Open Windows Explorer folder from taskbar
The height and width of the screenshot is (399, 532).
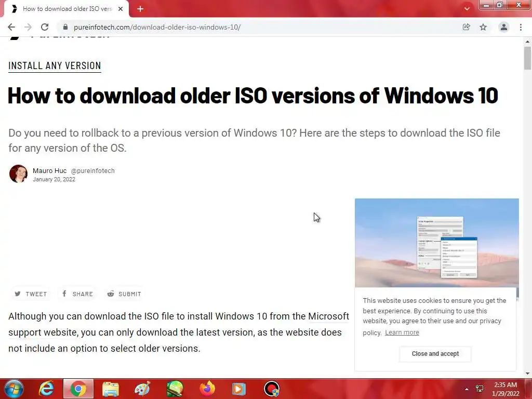(111, 389)
